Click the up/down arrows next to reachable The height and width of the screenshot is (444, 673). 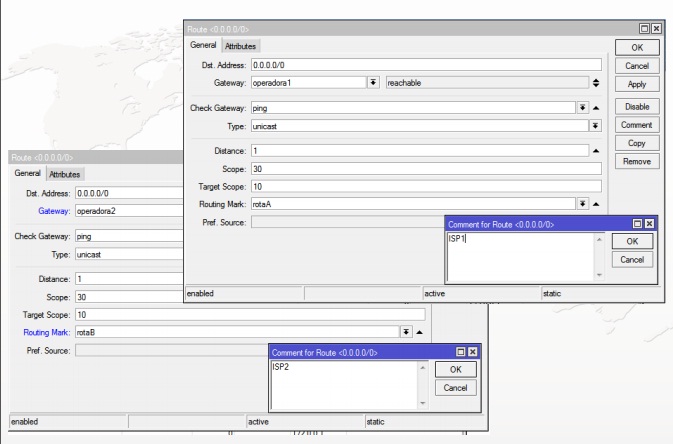(596, 83)
